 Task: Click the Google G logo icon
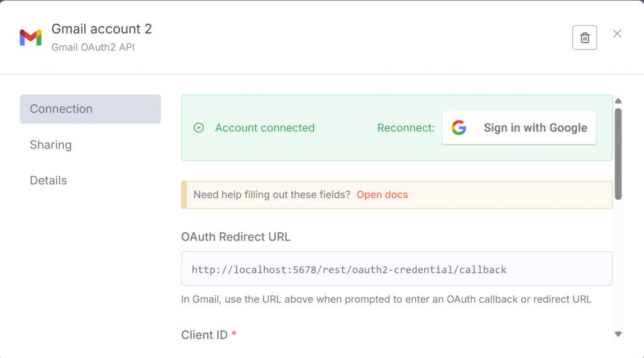point(458,127)
